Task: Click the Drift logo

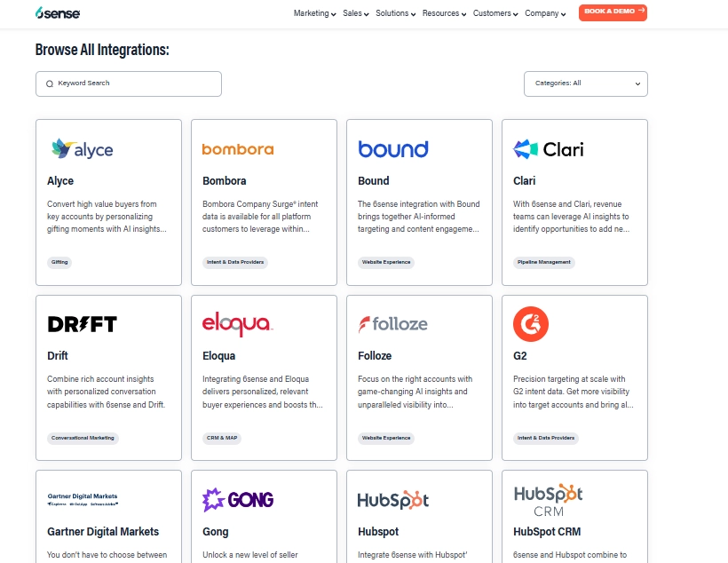Action: 83,324
